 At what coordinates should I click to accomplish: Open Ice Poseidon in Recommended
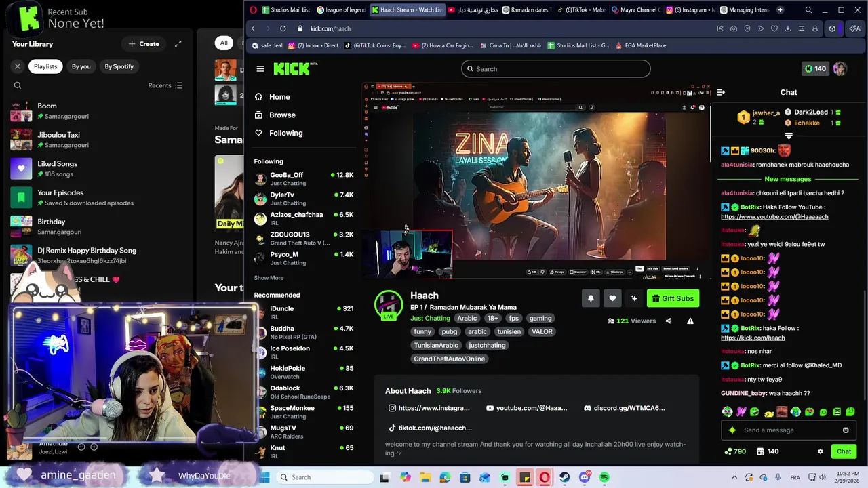[304, 352]
